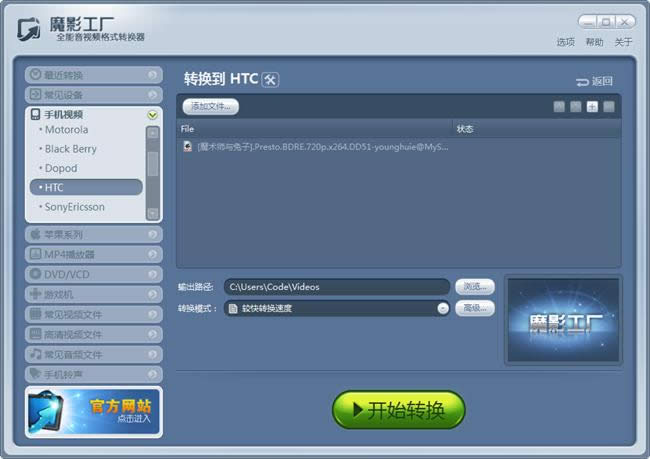Open the 转换模式 dropdown

click(337, 308)
